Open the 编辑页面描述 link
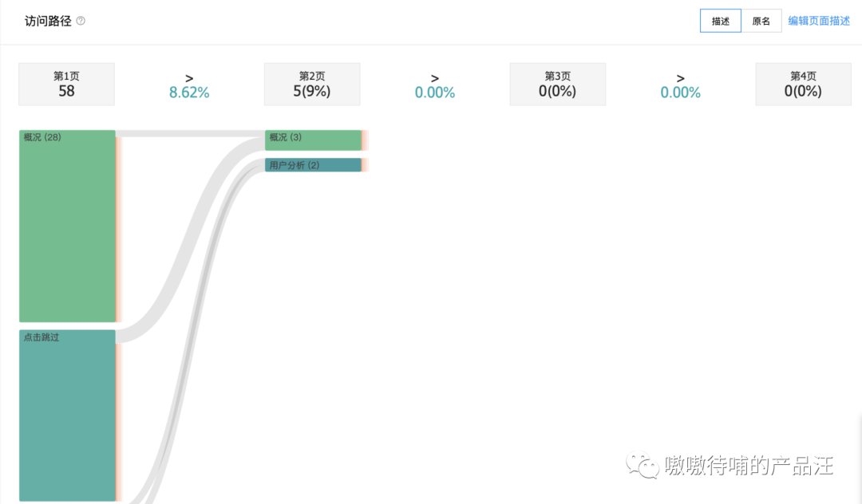 coord(819,21)
